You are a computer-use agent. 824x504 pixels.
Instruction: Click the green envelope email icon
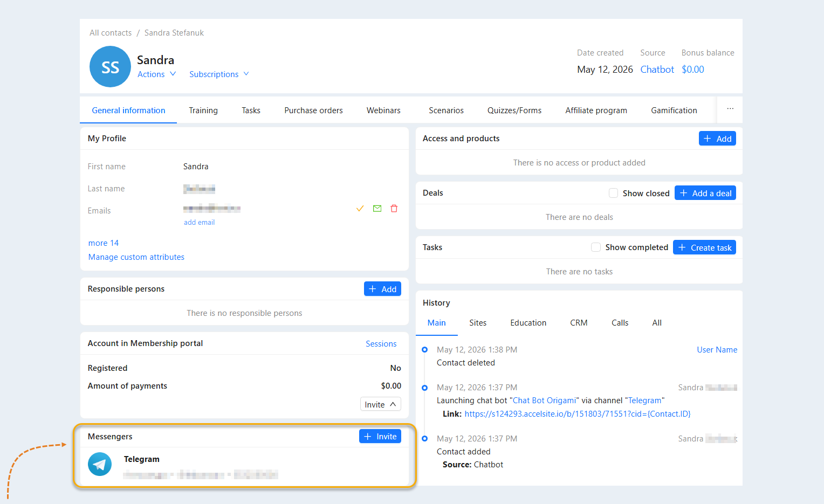[x=377, y=209]
